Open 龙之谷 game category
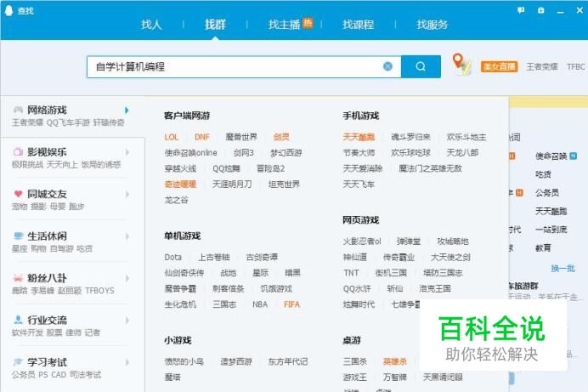588x392 pixels. (176, 200)
